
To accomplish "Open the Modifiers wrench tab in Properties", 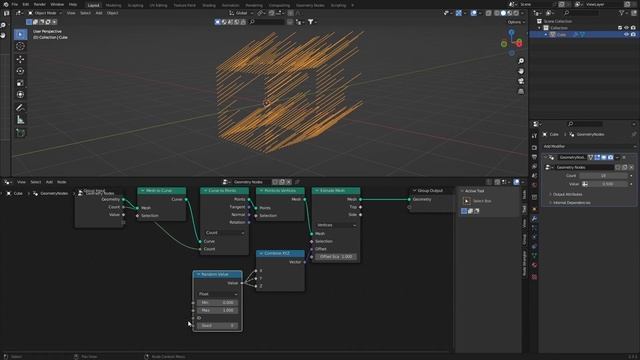I will click(x=534, y=219).
